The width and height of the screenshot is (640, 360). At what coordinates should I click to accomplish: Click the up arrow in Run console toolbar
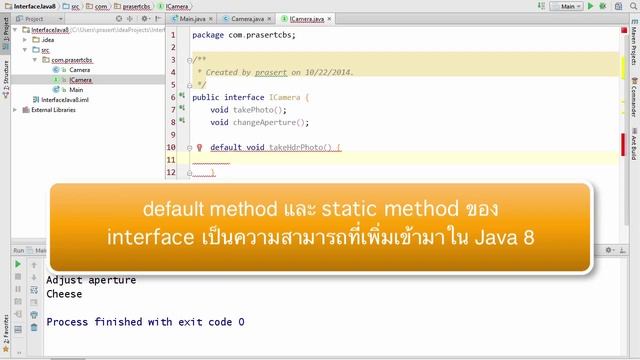pyautogui.click(x=34, y=265)
